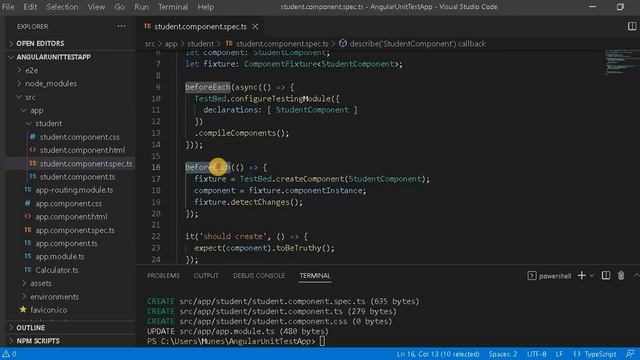Open student.component.html file

coord(82,150)
